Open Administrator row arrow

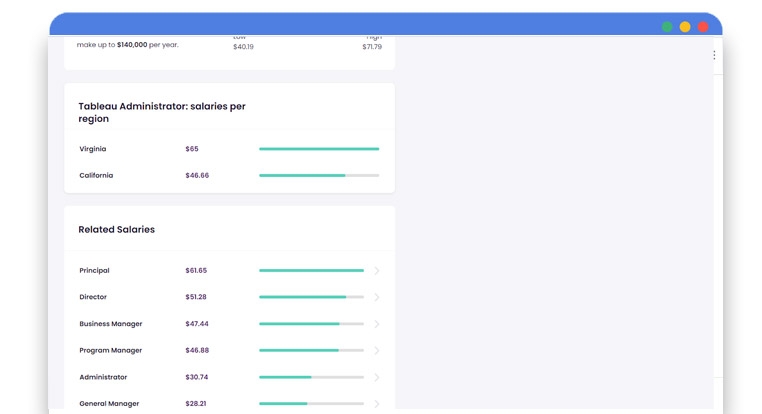pyautogui.click(x=377, y=377)
